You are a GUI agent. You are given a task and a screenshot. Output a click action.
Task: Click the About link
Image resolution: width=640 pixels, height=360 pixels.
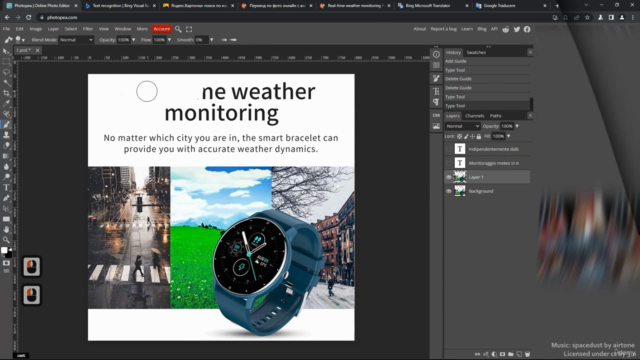point(420,29)
